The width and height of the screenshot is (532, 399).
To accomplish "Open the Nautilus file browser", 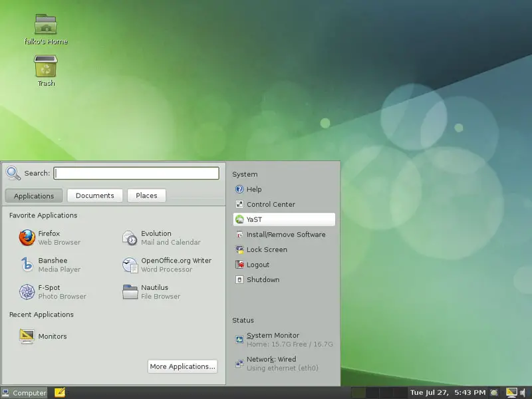I will pos(152,292).
